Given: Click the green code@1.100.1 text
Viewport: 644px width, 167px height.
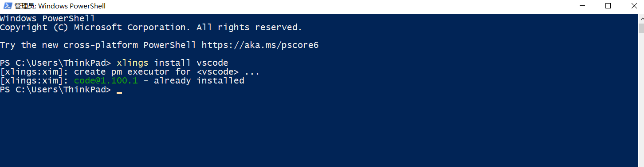Looking at the screenshot, I should point(106,81).
